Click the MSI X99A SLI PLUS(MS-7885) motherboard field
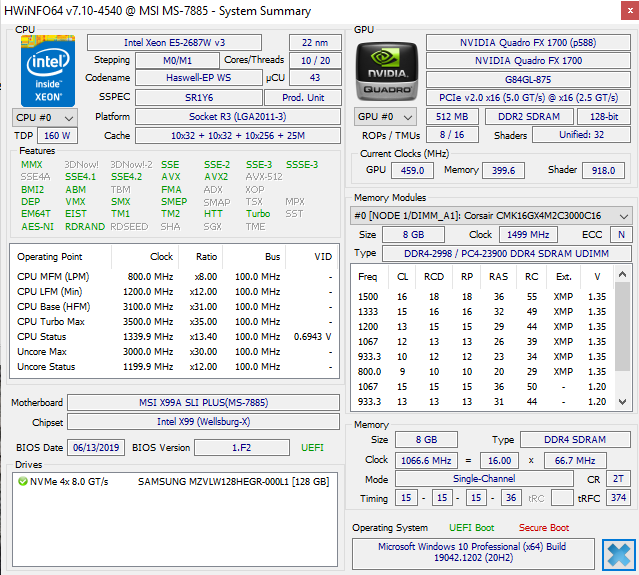The image size is (639, 575). pos(203,403)
